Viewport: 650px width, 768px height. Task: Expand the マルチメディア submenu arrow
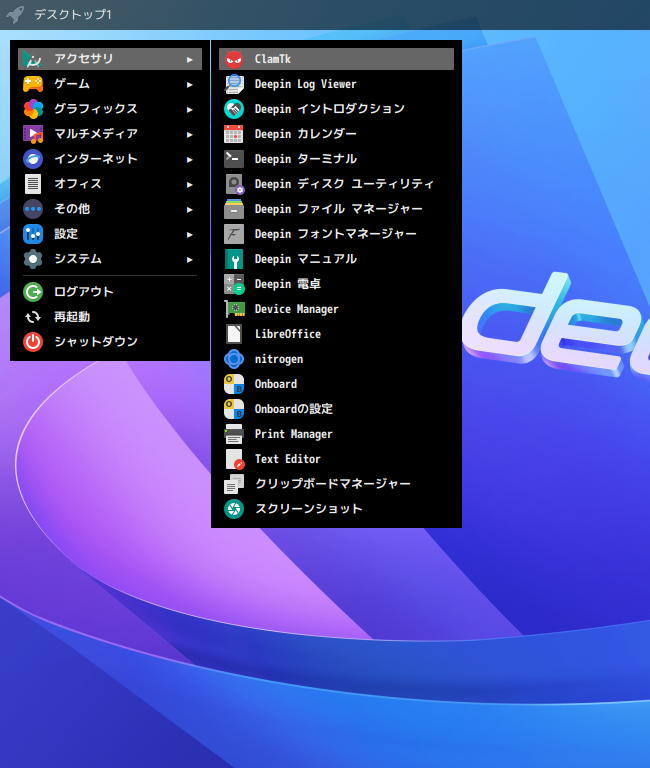click(x=190, y=135)
